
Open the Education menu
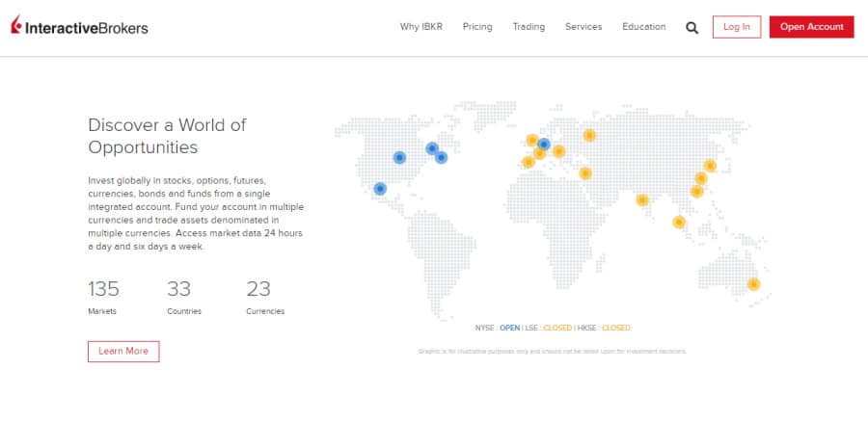click(x=644, y=27)
